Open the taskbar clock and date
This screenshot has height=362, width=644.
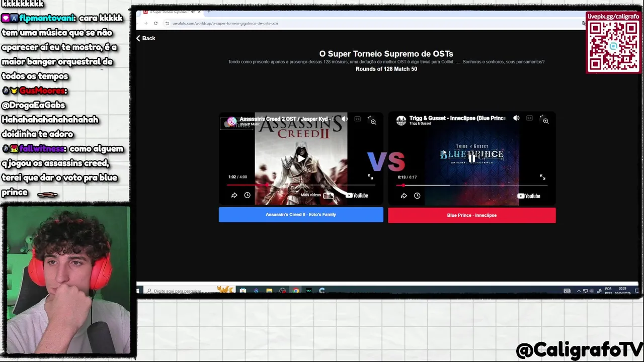pos(623,291)
